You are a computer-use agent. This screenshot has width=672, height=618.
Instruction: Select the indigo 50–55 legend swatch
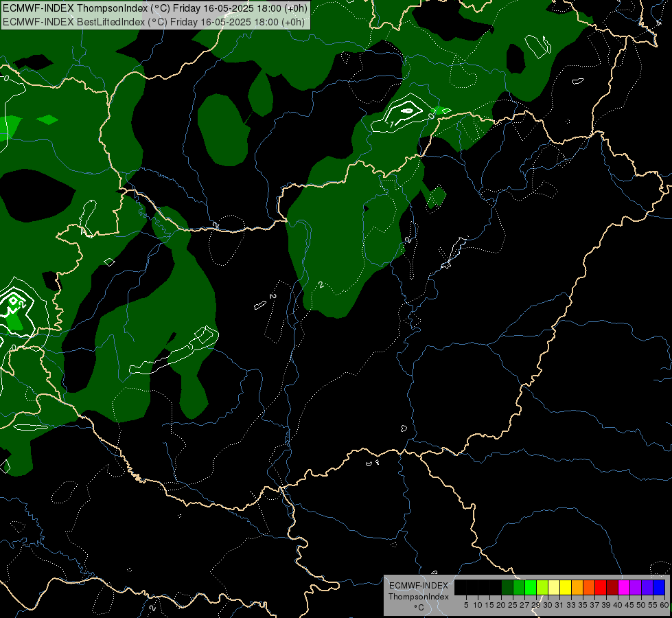647,587
